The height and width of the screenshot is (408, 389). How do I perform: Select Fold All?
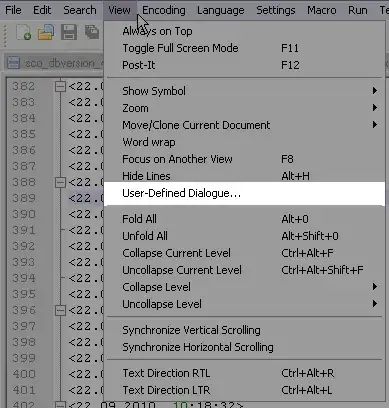tap(245, 219)
